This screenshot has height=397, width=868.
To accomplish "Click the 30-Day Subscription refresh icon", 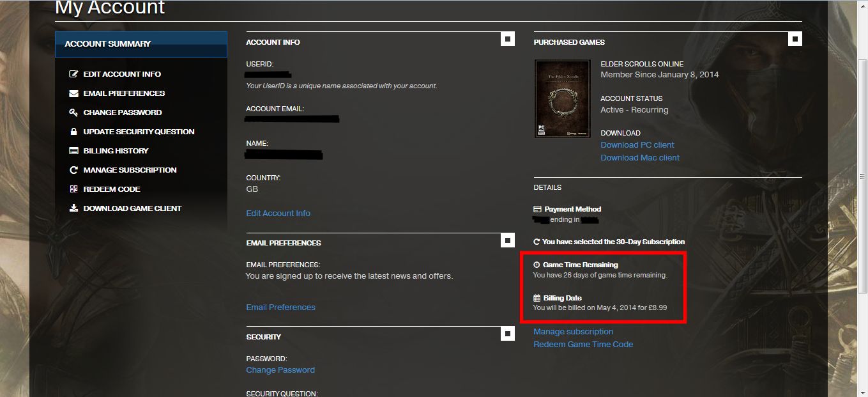I will (537, 242).
